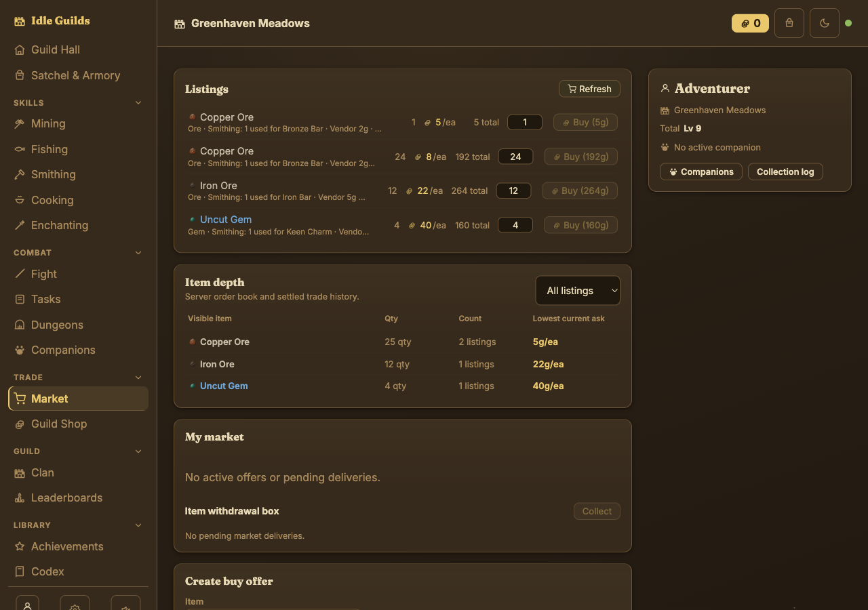The image size is (868, 610).
Task: Click the Buy (192g) button
Action: click(581, 157)
